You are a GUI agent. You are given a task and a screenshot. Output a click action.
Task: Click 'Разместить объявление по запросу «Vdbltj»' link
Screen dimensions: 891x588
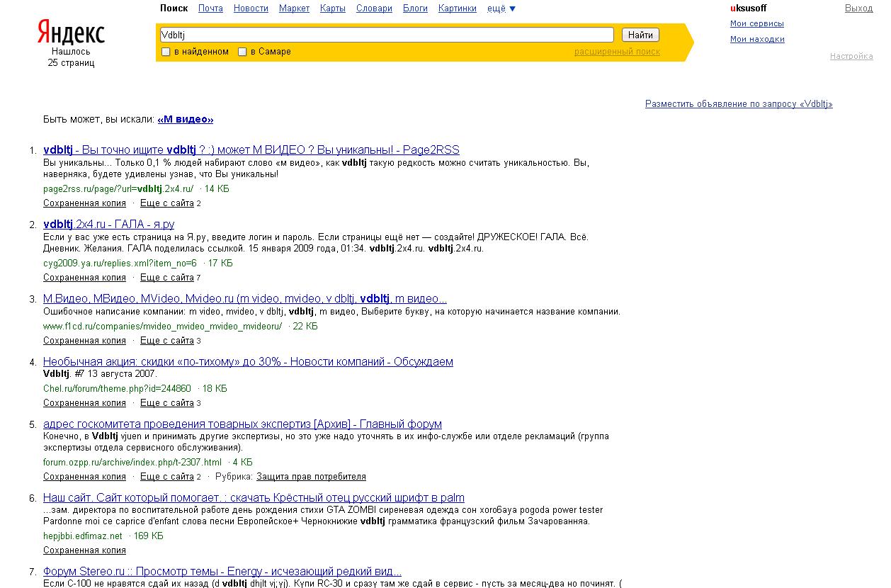click(x=739, y=104)
